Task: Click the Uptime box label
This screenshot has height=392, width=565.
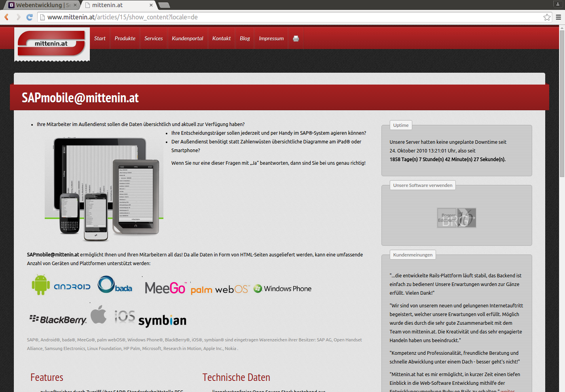Action: (401, 125)
